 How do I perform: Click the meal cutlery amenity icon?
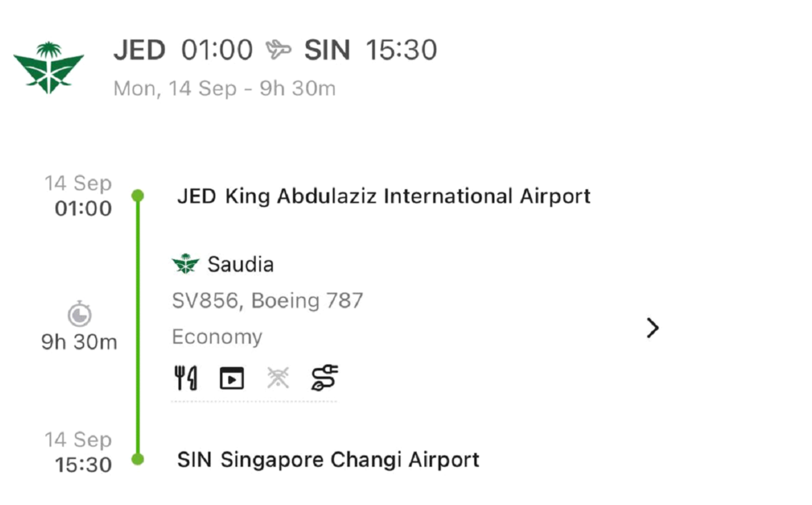[185, 378]
